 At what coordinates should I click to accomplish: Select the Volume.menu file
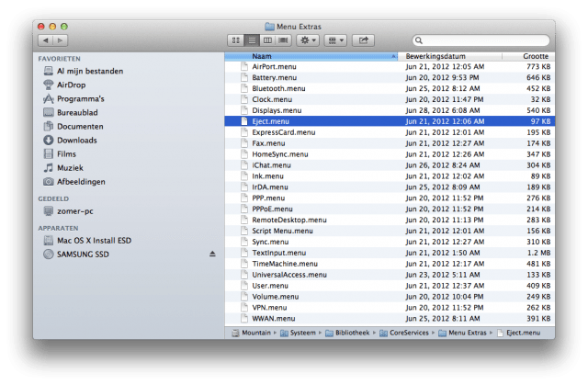coord(276,297)
